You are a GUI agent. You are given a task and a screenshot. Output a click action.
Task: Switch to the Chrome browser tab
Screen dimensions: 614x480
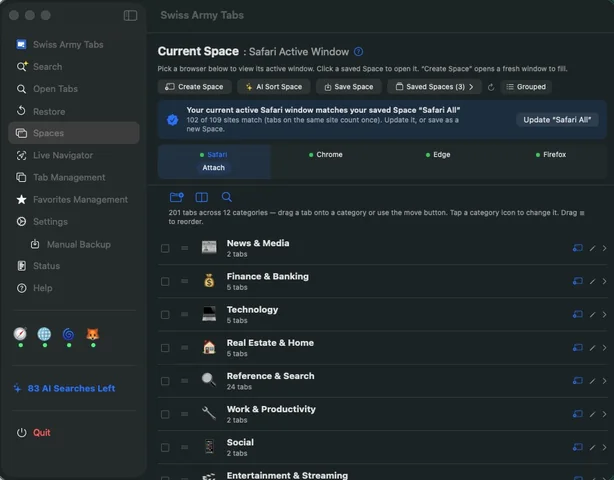pos(326,155)
